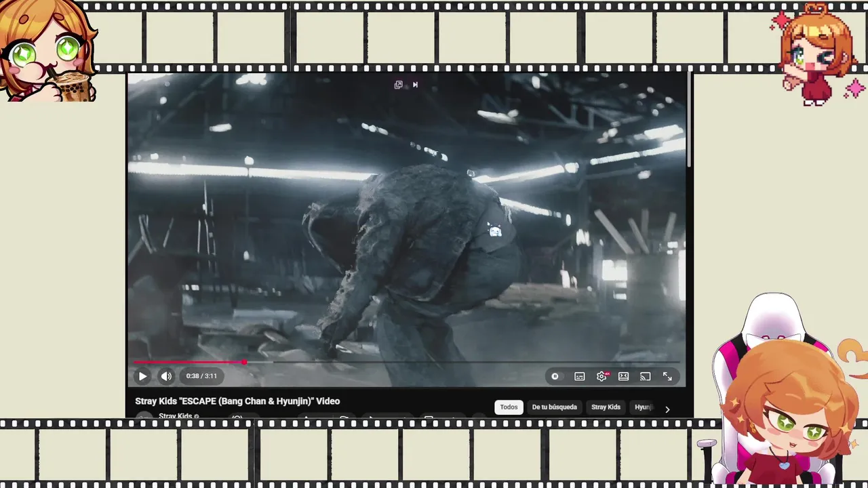The width and height of the screenshot is (868, 488).
Task: Click the 0:38 / 3:11 time display
Action: tap(201, 376)
